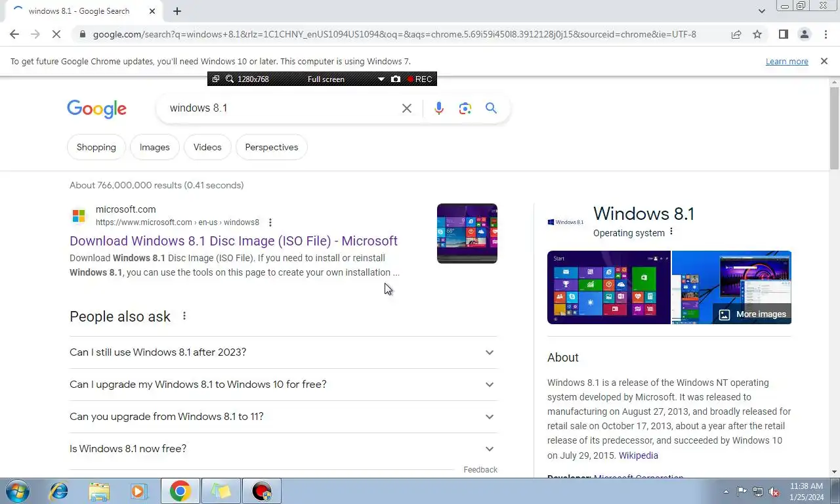Open Windows Media Player from taskbar

pos(139,491)
